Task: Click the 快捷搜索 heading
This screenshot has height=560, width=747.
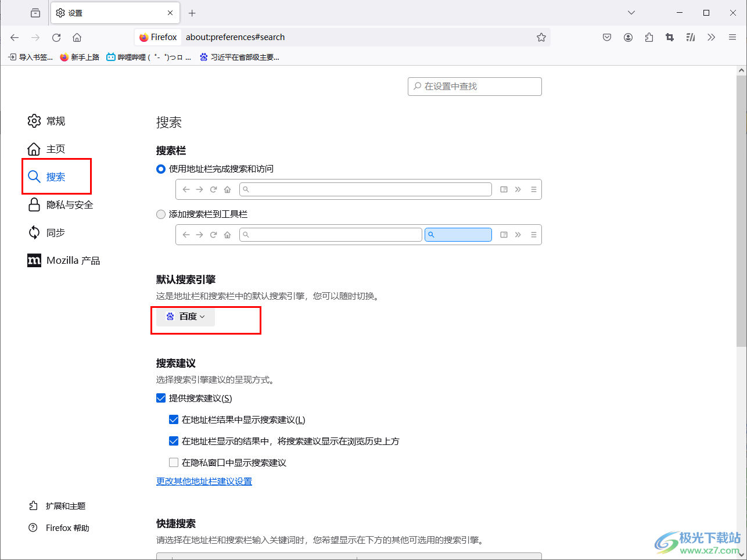Action: [x=176, y=523]
